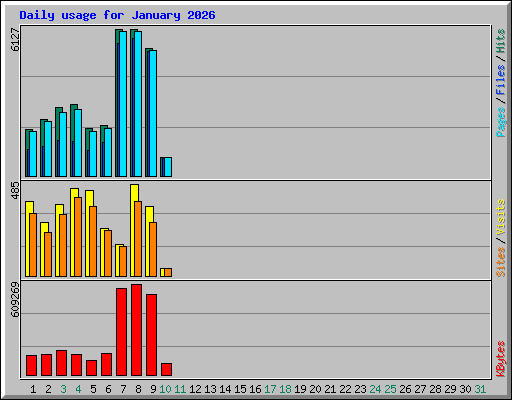Click the day 2 axis label
This screenshot has height=400, width=512.
point(48,389)
